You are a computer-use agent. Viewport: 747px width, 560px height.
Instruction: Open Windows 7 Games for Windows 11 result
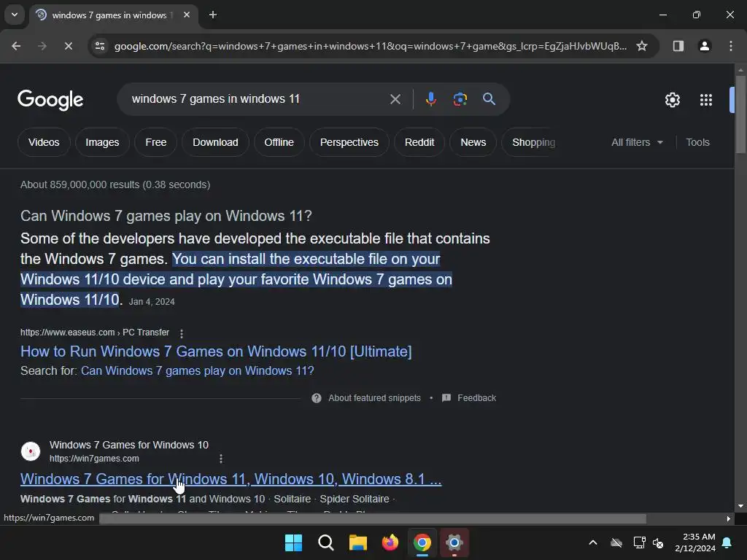coord(231,479)
